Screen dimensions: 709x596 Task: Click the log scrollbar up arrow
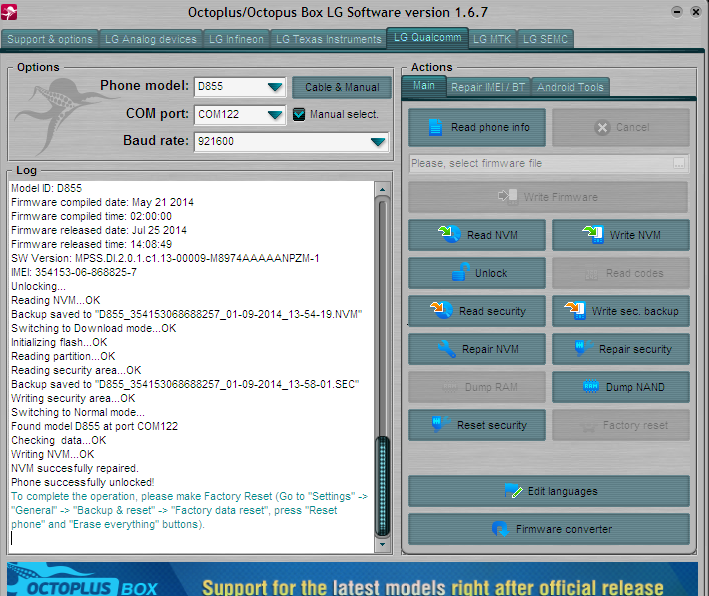pyautogui.click(x=383, y=189)
